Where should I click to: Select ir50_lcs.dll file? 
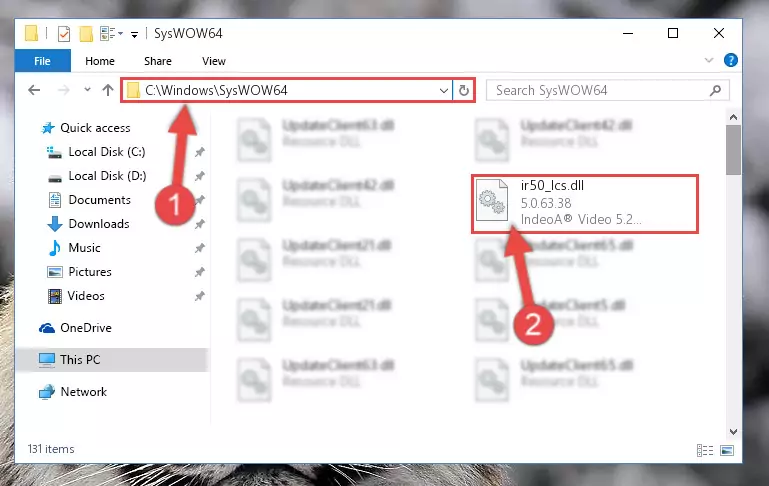[585, 203]
